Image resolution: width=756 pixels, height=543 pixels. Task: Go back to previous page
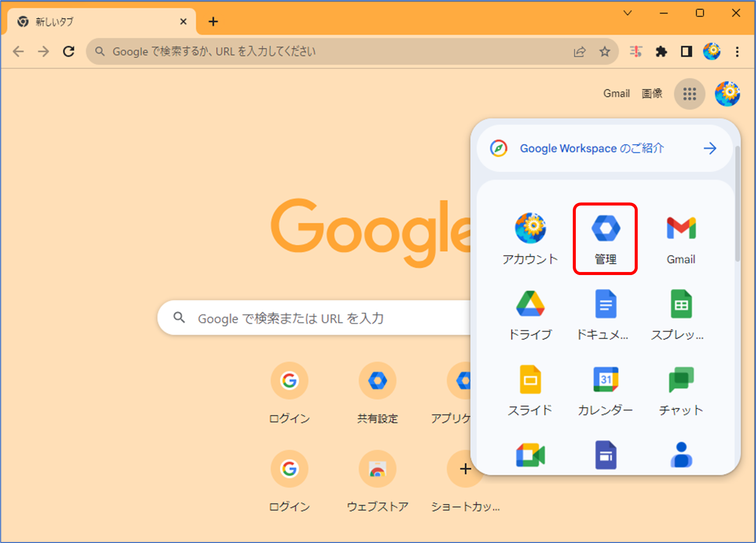(19, 51)
